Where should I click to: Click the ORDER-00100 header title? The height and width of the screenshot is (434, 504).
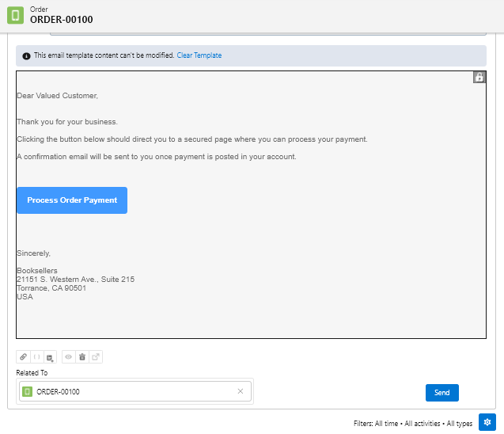point(62,19)
